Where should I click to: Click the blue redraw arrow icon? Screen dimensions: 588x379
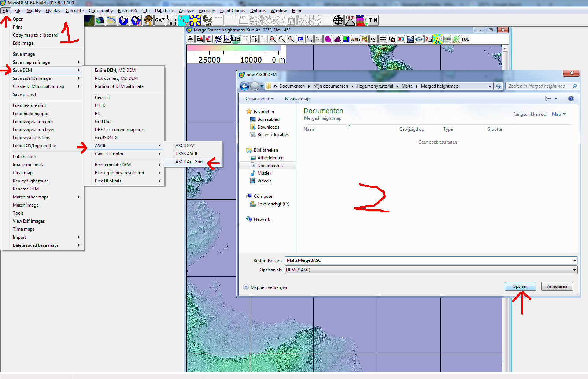point(300,39)
